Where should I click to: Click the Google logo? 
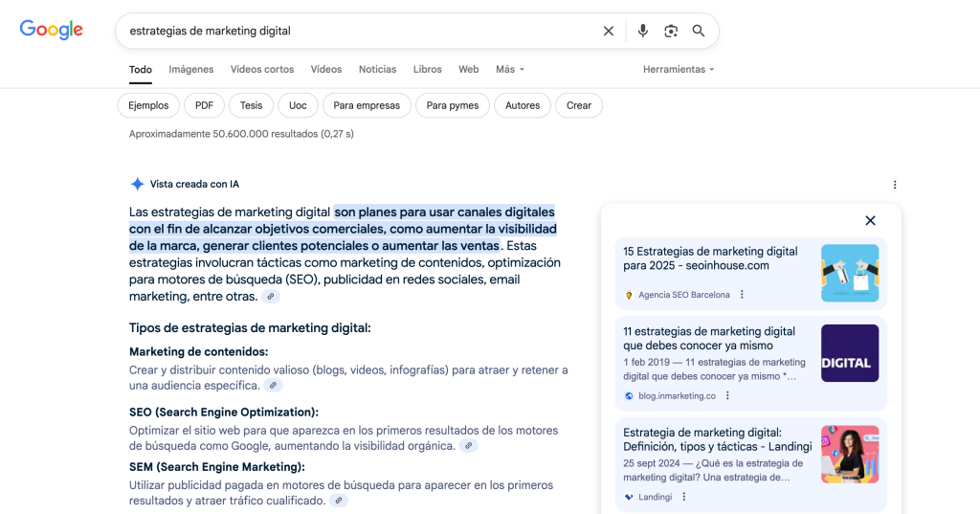(x=52, y=30)
